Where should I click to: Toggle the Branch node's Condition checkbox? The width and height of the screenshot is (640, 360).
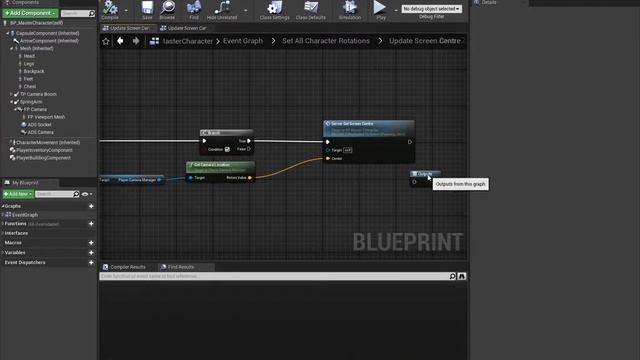227,149
